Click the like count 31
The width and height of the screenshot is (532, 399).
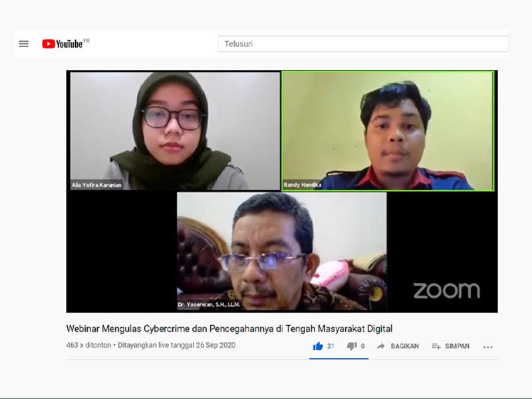point(331,346)
